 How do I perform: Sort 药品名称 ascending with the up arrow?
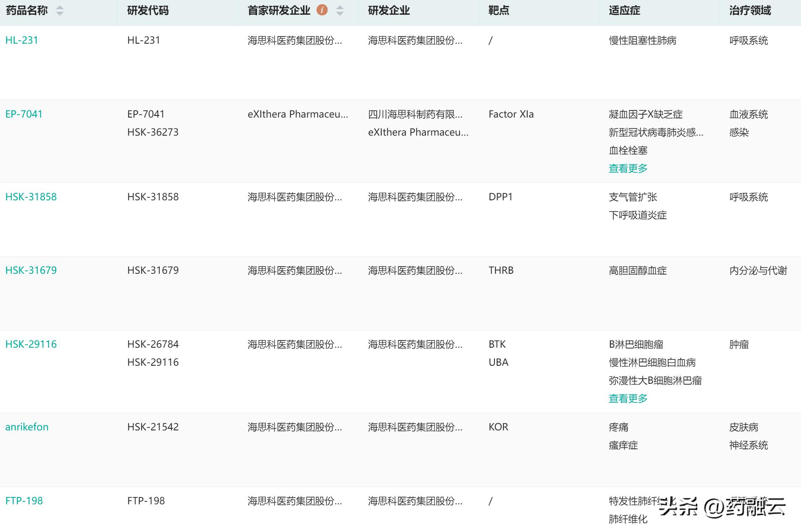click(x=59, y=8)
